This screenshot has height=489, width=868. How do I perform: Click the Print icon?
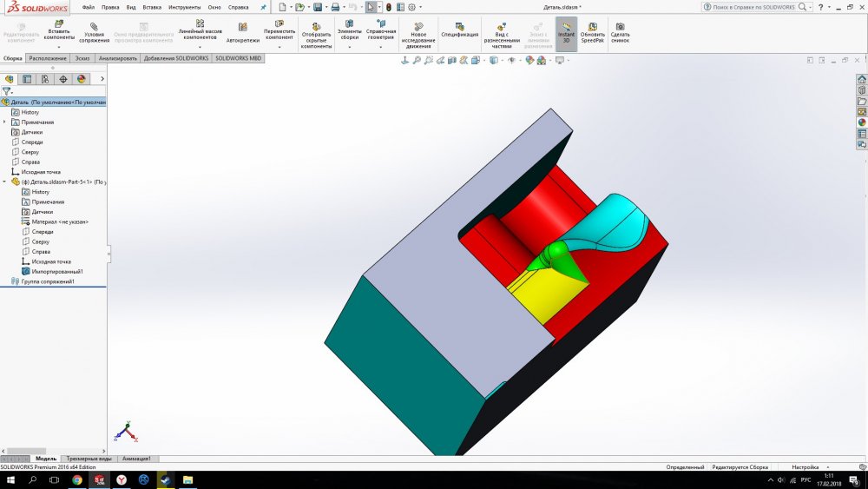[335, 7]
